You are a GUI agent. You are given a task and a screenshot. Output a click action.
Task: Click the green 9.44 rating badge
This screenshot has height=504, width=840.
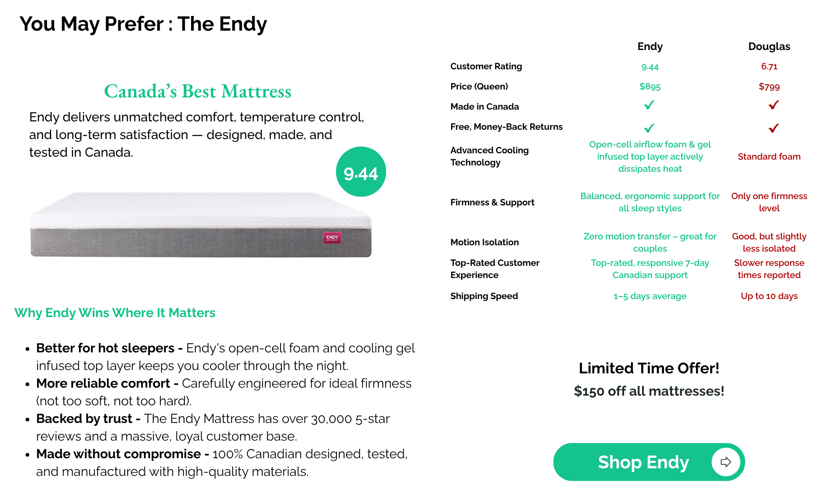[361, 172]
